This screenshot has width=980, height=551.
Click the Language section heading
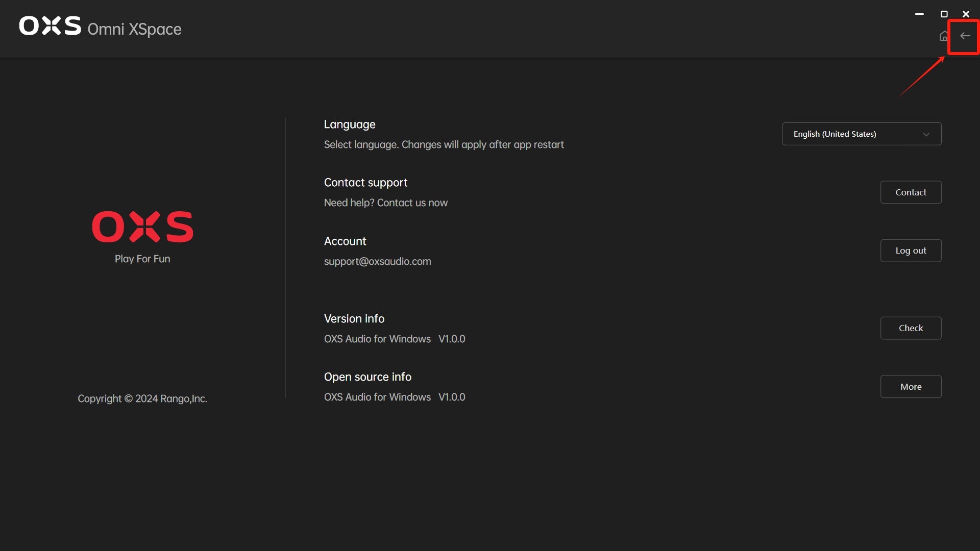350,124
